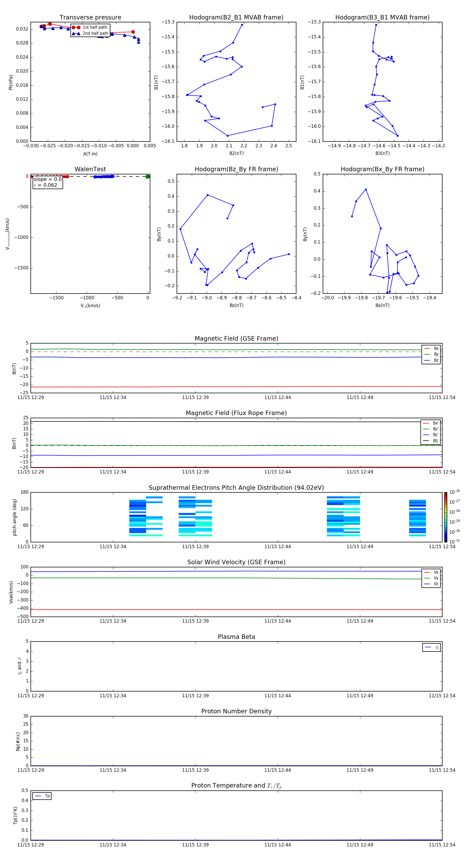Click the "Hodogram(Bx_By FR frame)" title
This screenshot has width=473, height=868.
click(x=382, y=169)
